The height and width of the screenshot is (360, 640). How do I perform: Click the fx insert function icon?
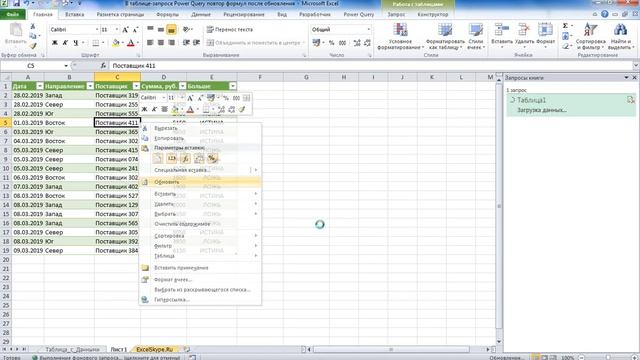pyautogui.click(x=103, y=65)
